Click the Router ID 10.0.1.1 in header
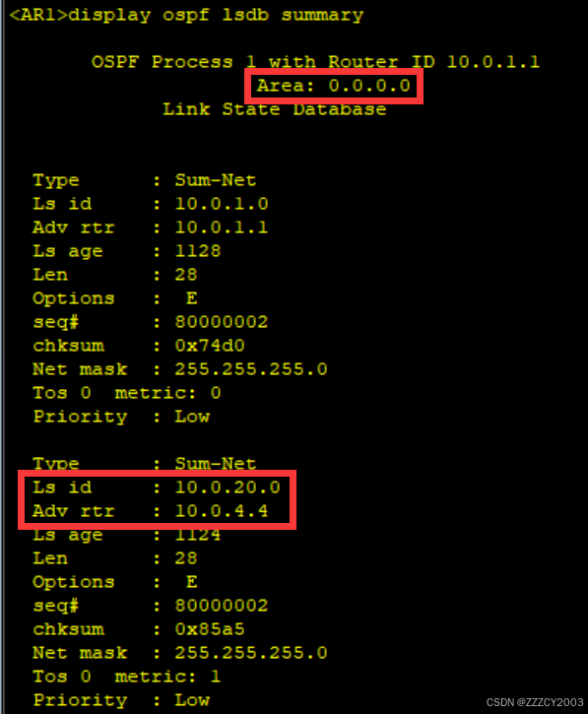This screenshot has width=588, height=714. [492, 62]
